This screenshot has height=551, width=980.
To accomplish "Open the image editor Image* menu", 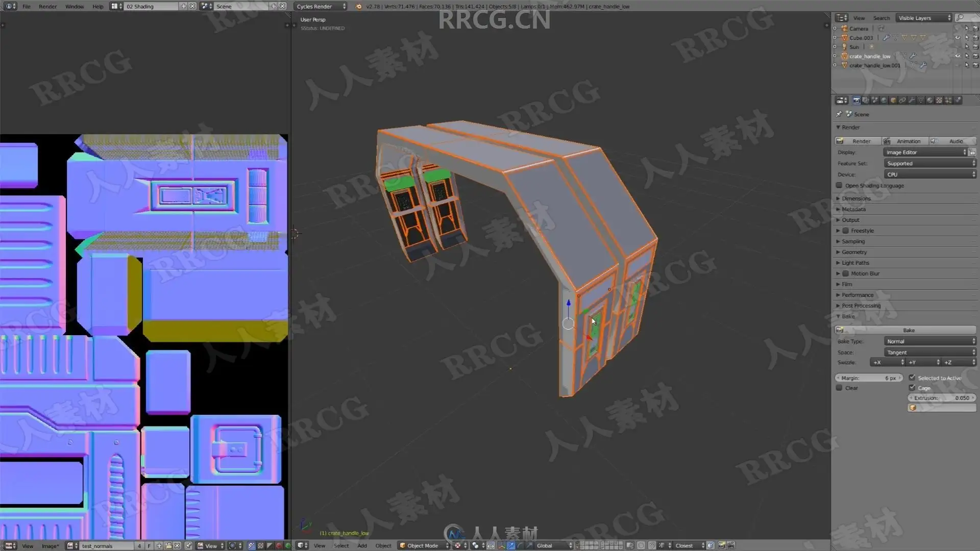I will [50, 546].
